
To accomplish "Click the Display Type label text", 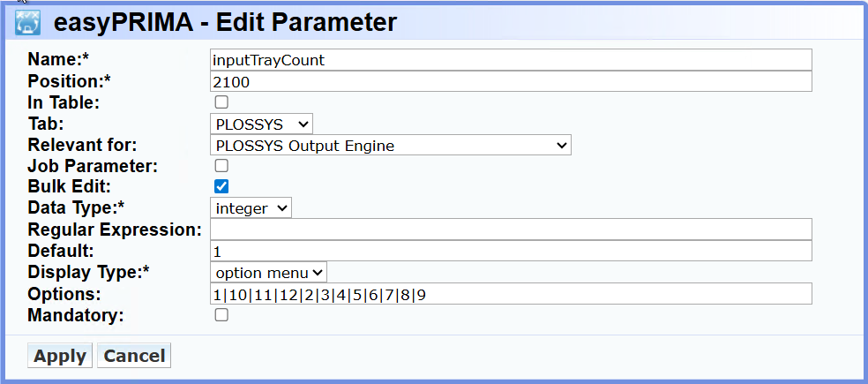I will click(x=89, y=272).
